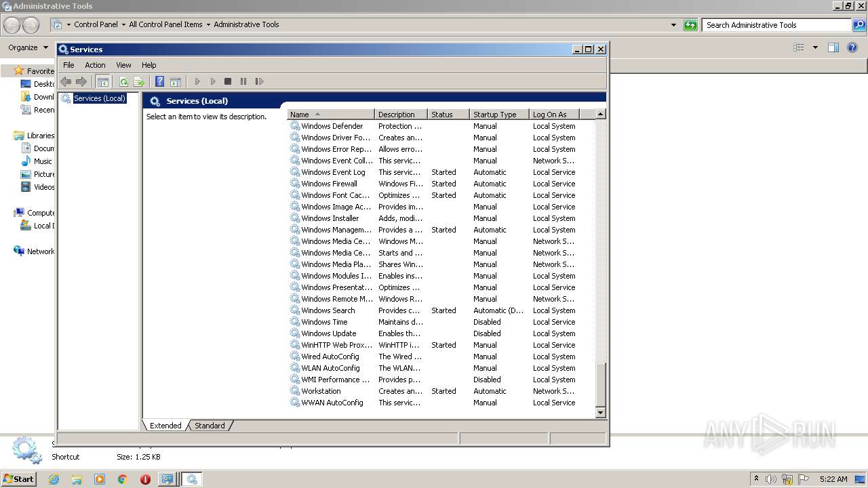This screenshot has width=868, height=488.
Task: Sort by the Description column header
Action: click(401, 115)
